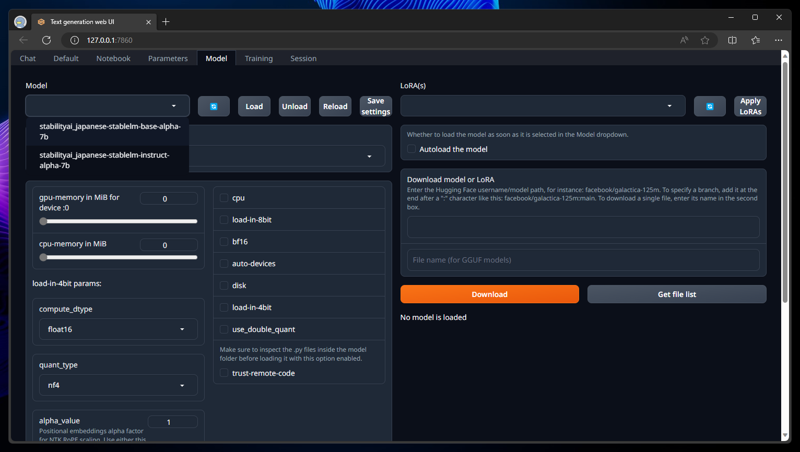Open the Parameters tab

168,58
